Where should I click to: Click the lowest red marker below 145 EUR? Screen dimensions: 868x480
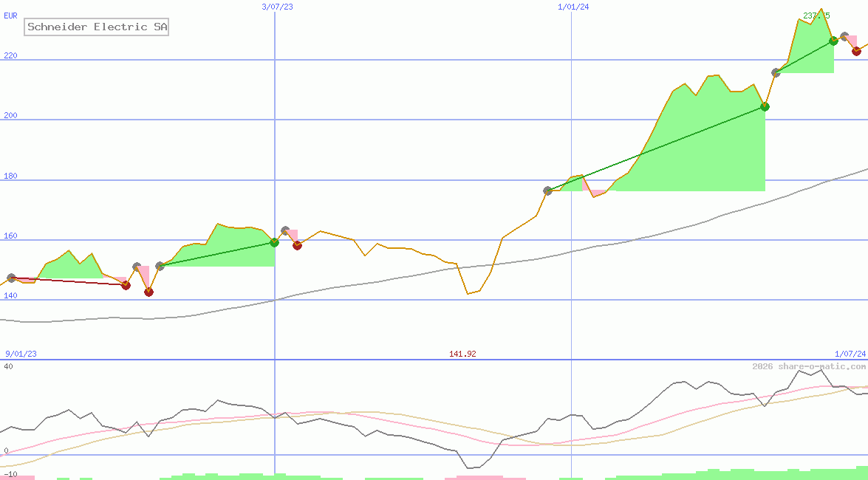tap(148, 292)
